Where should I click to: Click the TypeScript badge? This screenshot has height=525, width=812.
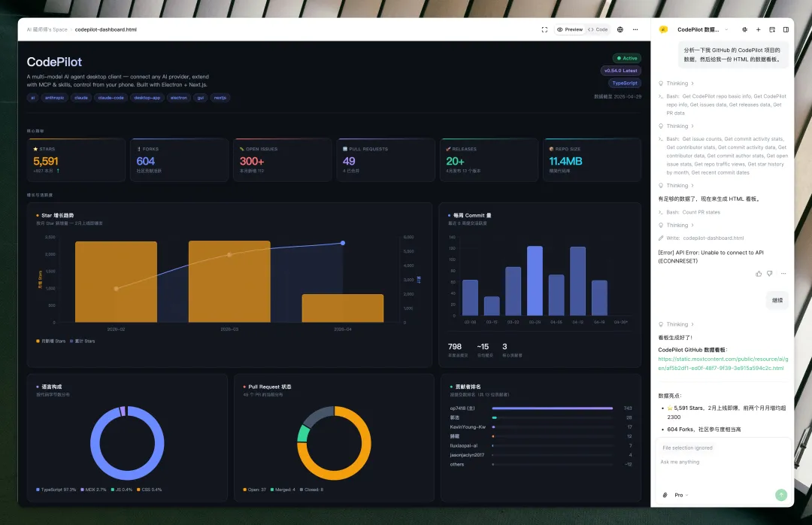coord(625,83)
